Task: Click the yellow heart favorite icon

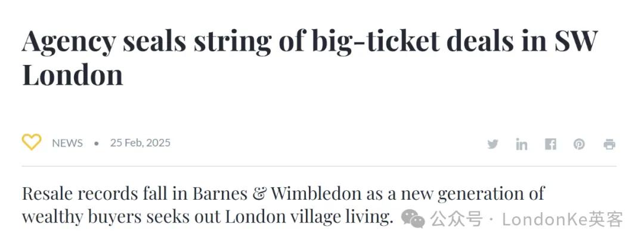Action: 32,142
